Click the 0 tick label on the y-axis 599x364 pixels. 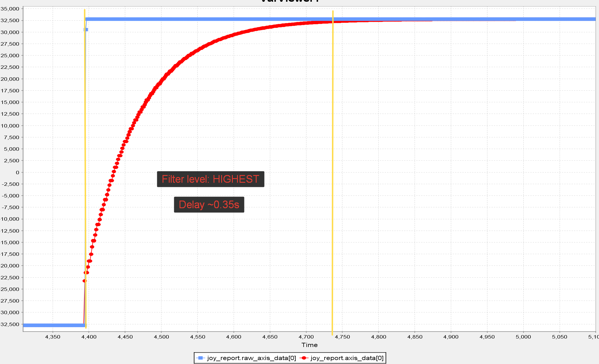point(18,172)
